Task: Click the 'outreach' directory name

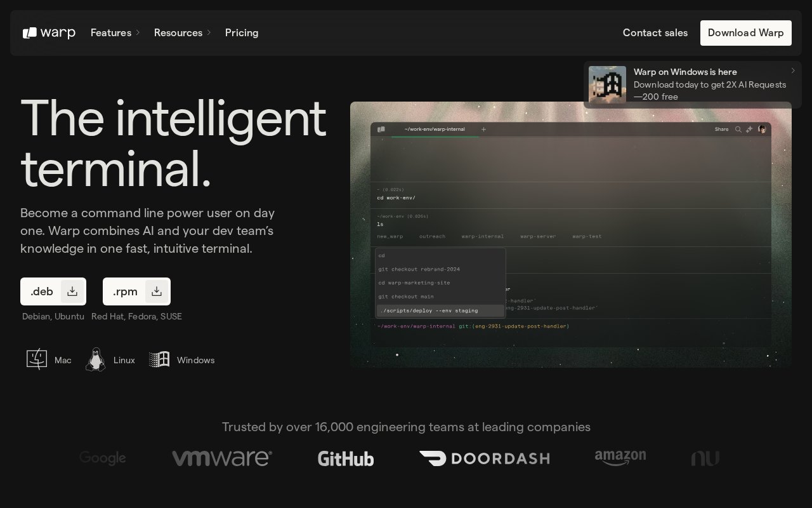Action: coord(432,237)
